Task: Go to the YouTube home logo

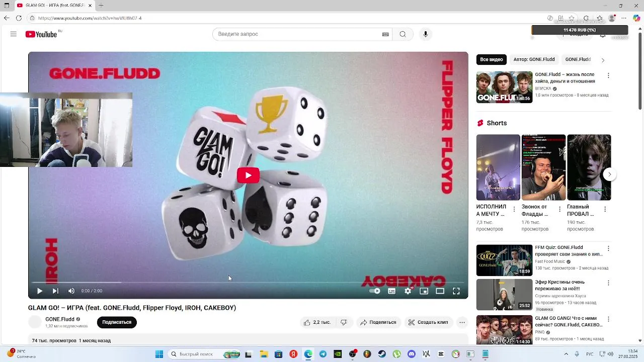Action: point(41,34)
